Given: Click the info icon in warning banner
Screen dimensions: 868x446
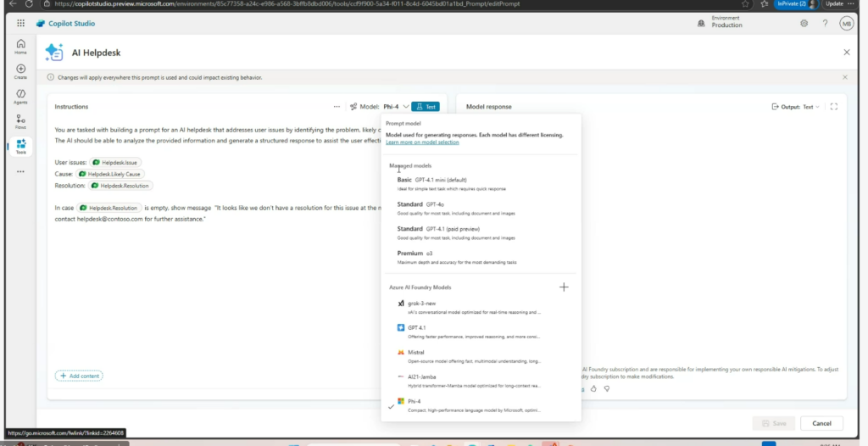Looking at the screenshot, I should [x=50, y=77].
